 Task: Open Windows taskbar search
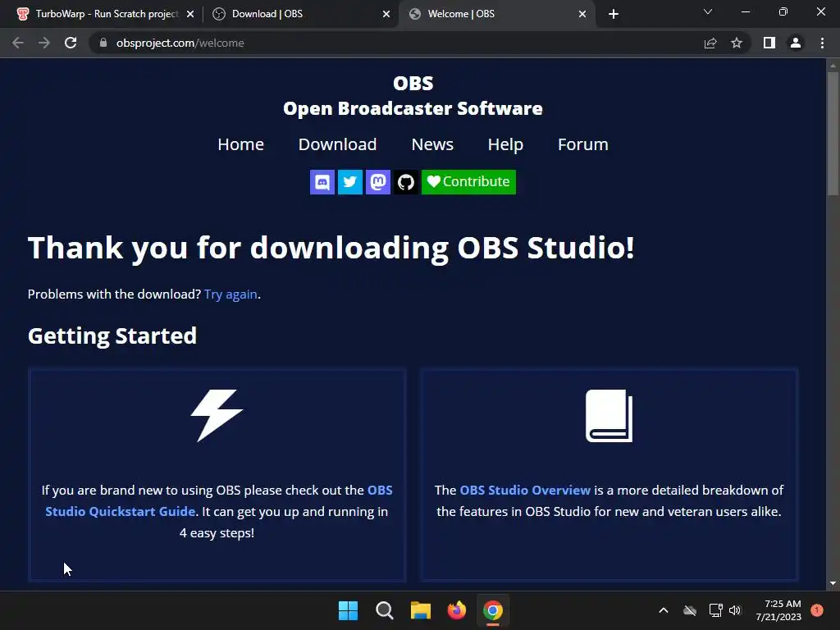point(384,610)
